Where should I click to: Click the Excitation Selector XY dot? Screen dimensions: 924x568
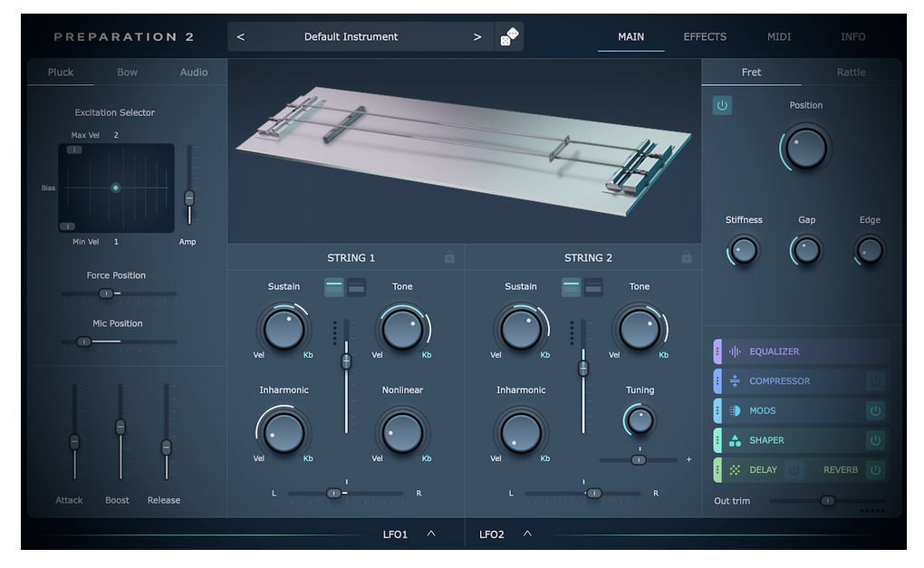[x=116, y=188]
